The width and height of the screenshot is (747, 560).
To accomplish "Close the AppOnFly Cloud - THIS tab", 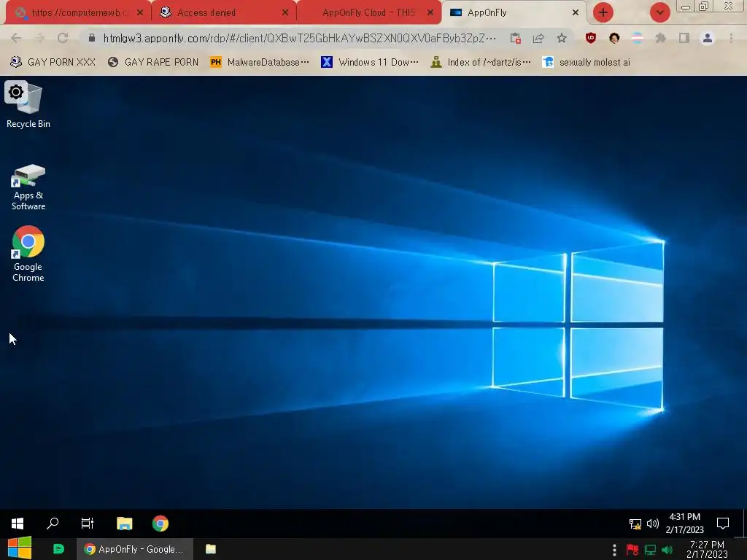I will (430, 13).
